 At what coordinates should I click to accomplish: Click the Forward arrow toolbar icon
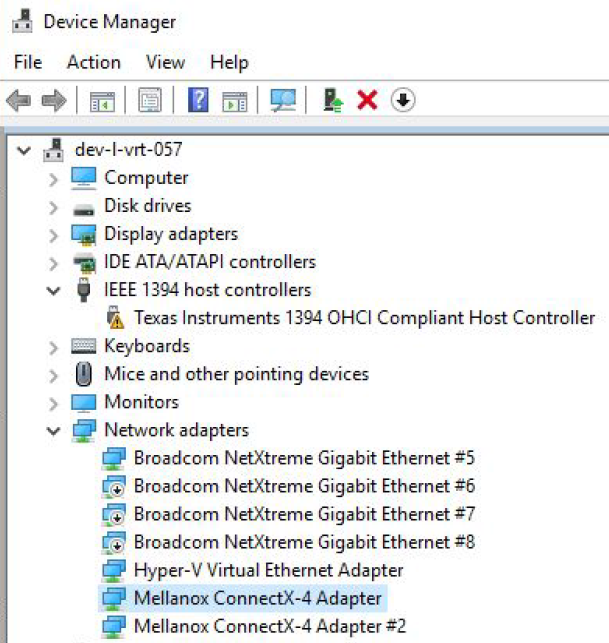pos(53,100)
